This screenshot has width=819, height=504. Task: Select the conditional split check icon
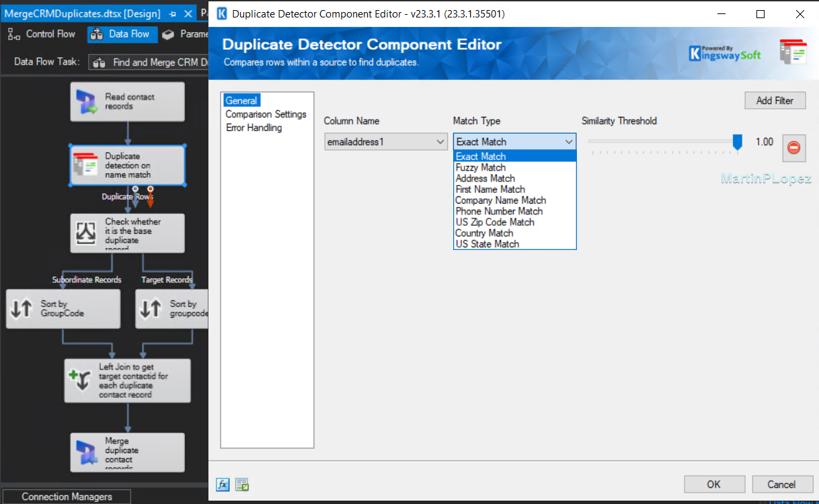point(87,233)
